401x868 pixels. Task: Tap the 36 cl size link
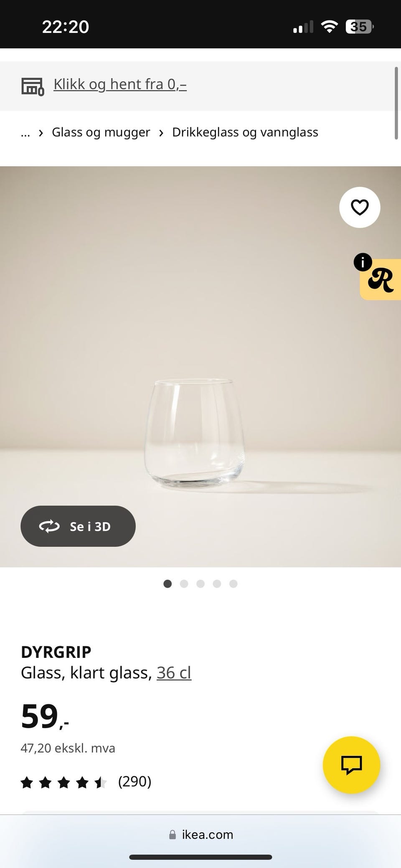(174, 673)
